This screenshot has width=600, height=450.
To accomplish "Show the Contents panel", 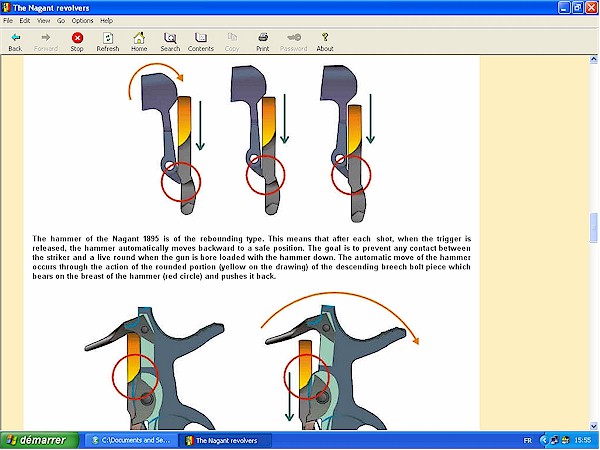I will click(201, 42).
